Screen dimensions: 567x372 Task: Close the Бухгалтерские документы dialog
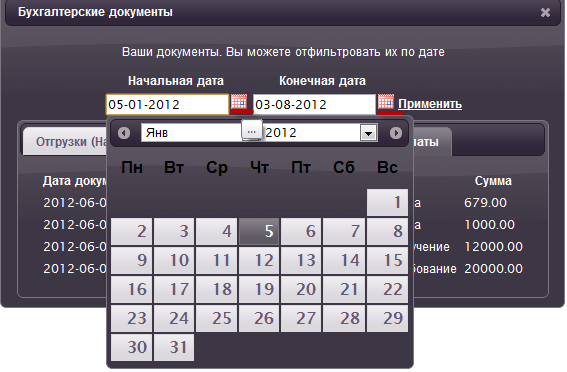pos(545,13)
